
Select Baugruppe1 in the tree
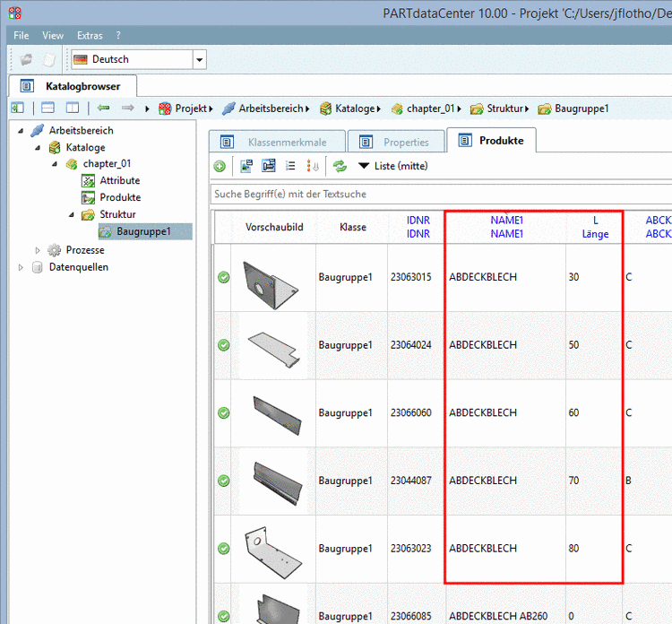click(x=145, y=231)
